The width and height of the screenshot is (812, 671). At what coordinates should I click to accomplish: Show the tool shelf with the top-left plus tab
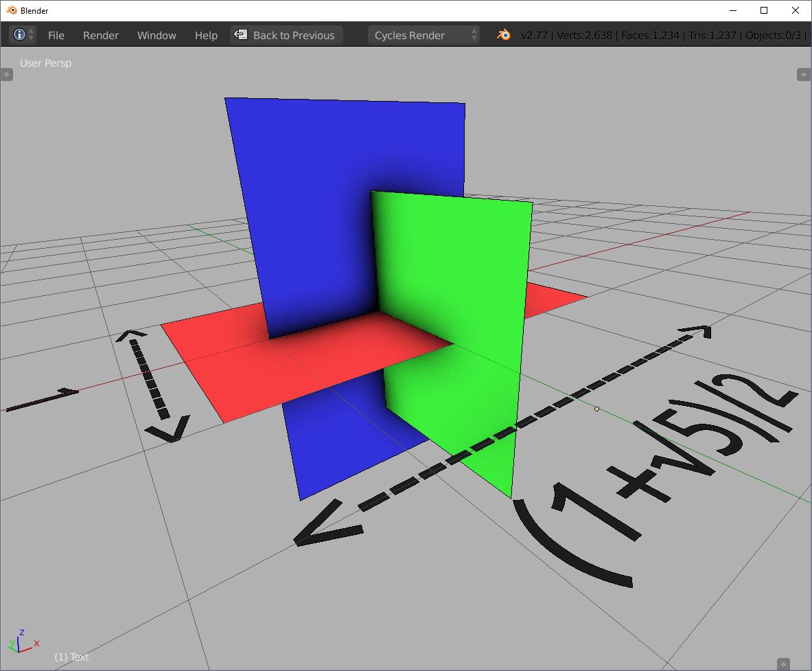point(7,75)
